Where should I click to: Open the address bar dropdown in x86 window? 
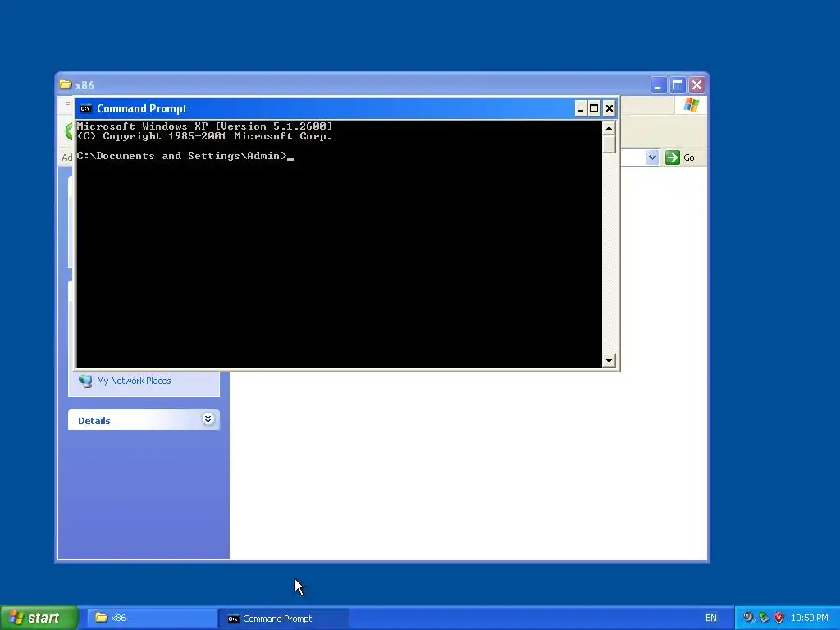click(652, 157)
